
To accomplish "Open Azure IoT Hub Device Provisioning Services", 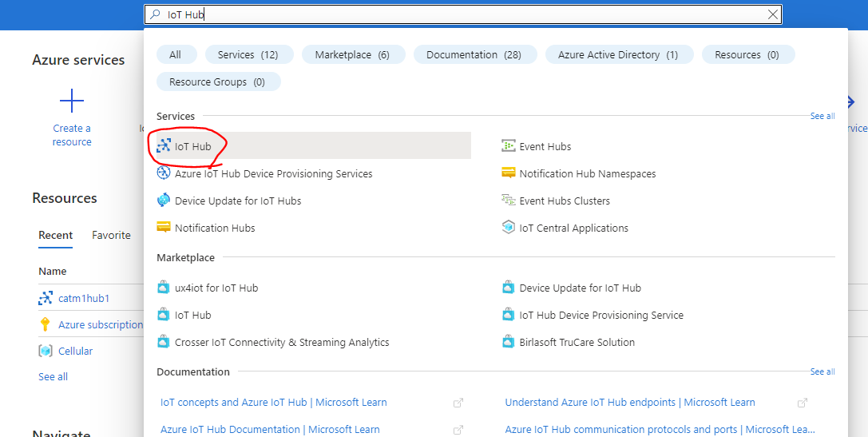I will pyautogui.click(x=273, y=174).
